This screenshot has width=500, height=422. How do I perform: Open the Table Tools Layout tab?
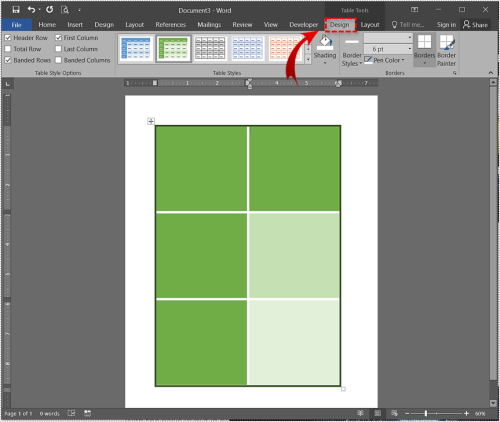point(370,25)
